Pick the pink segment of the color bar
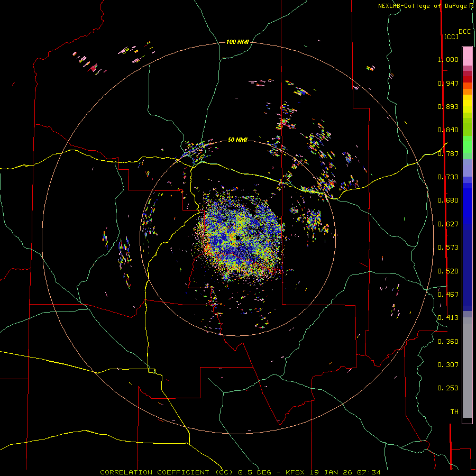This screenshot has height=476, width=476. 467,56
